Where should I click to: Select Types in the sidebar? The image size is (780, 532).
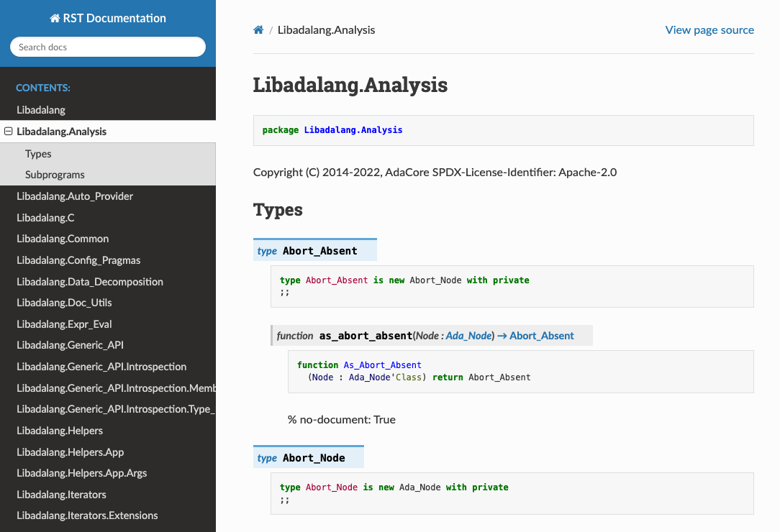click(x=38, y=153)
